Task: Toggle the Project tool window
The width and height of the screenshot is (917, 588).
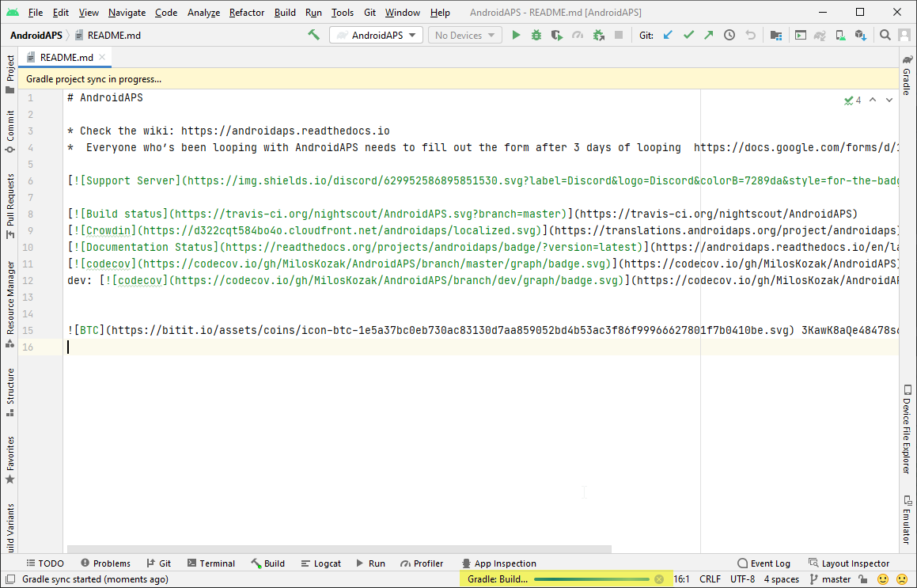Action: pos(10,74)
